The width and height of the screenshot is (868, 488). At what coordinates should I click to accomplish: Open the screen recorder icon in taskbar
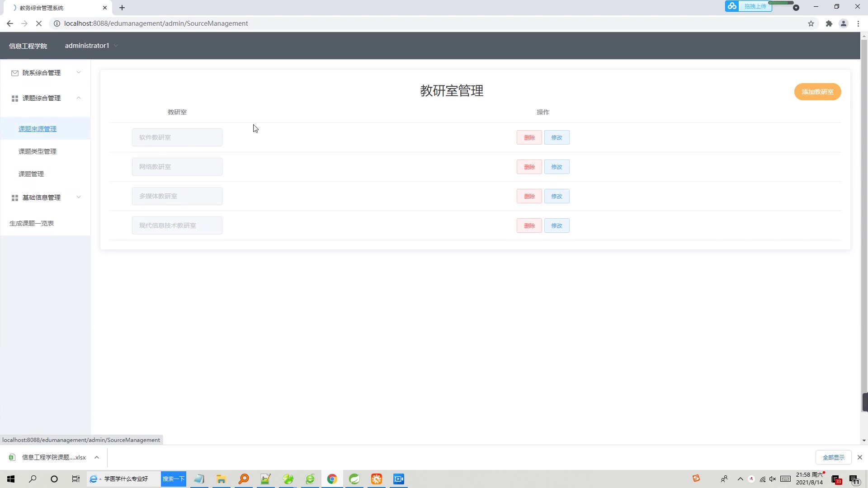pos(398,479)
